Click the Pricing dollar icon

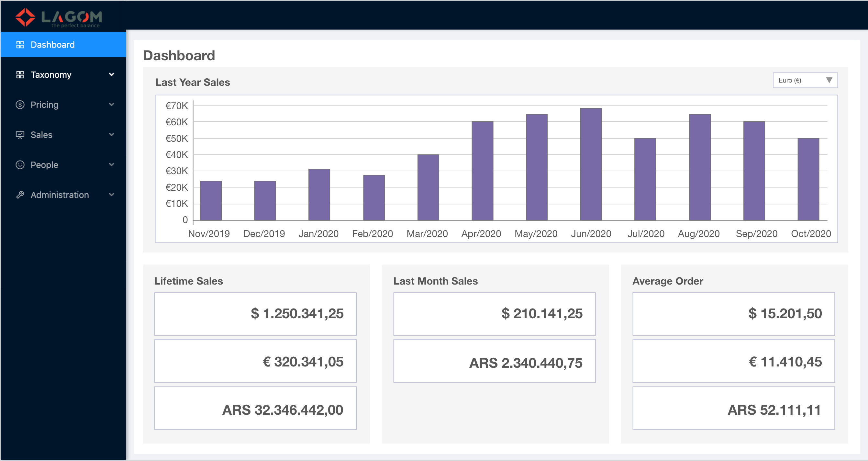tap(20, 105)
